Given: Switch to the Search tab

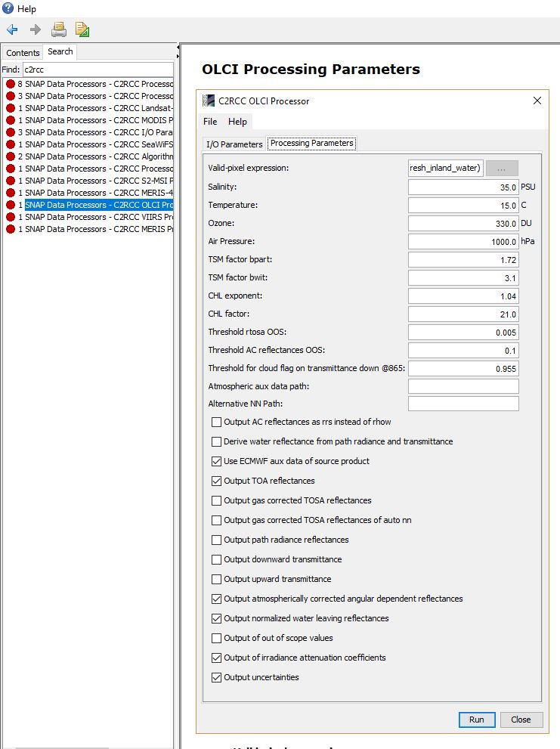Looking at the screenshot, I should (x=60, y=51).
